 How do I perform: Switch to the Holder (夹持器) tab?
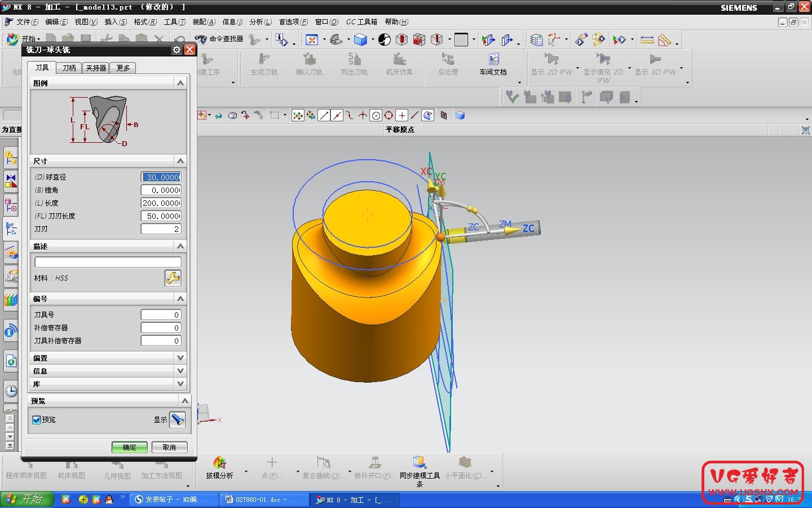[96, 68]
